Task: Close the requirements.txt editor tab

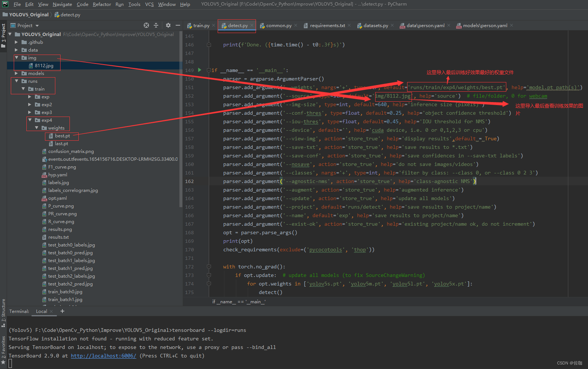Action: click(x=349, y=26)
